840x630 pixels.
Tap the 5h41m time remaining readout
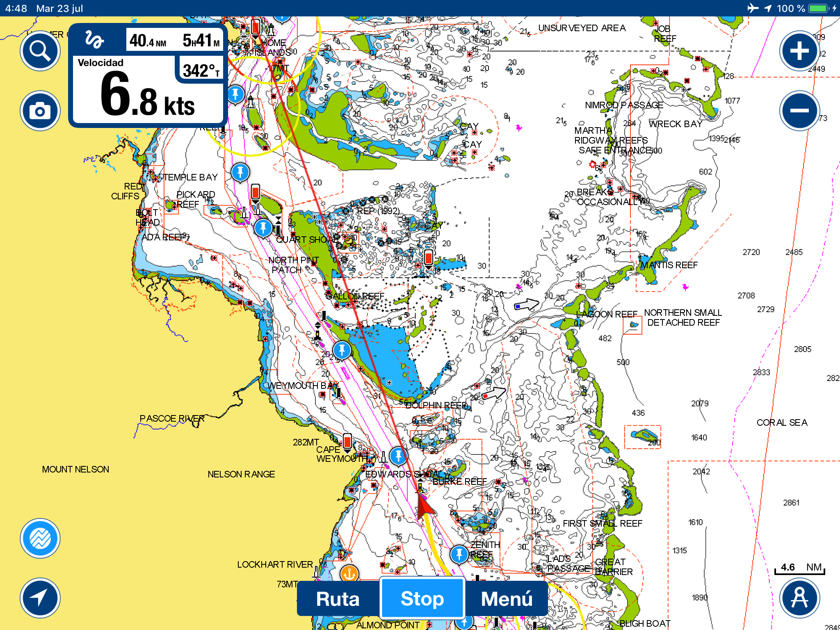[x=201, y=41]
